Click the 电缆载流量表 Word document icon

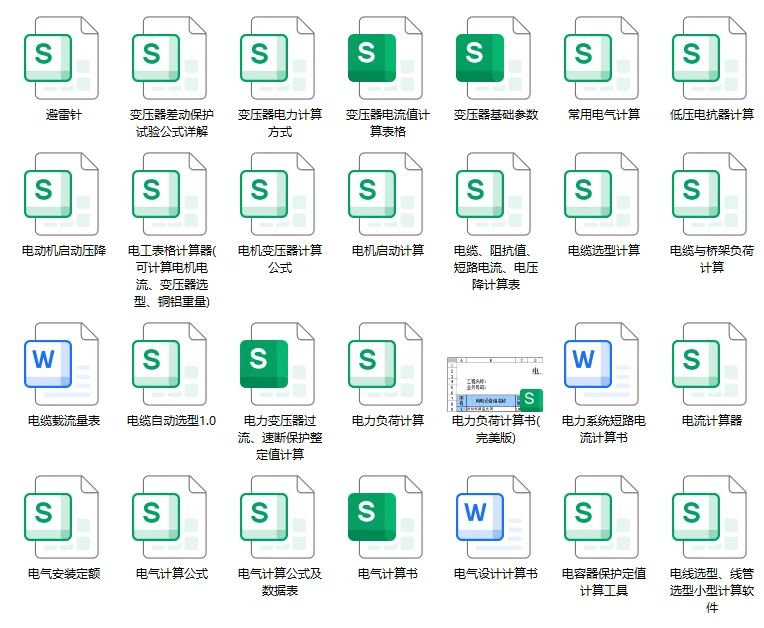coord(62,364)
